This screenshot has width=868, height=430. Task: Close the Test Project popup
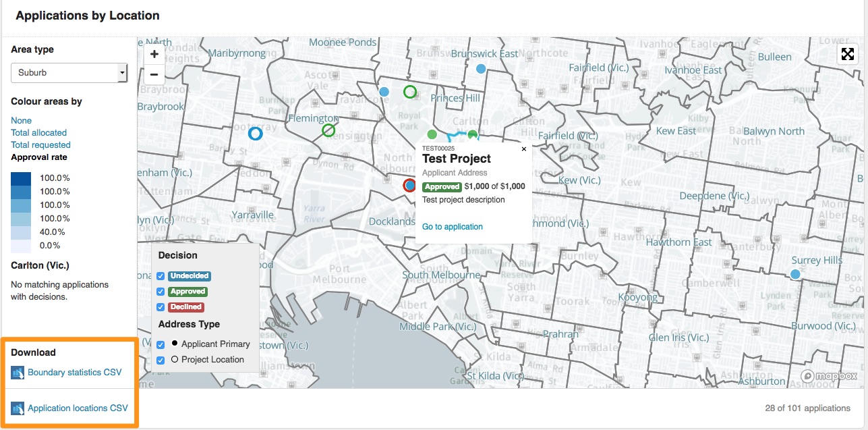524,149
